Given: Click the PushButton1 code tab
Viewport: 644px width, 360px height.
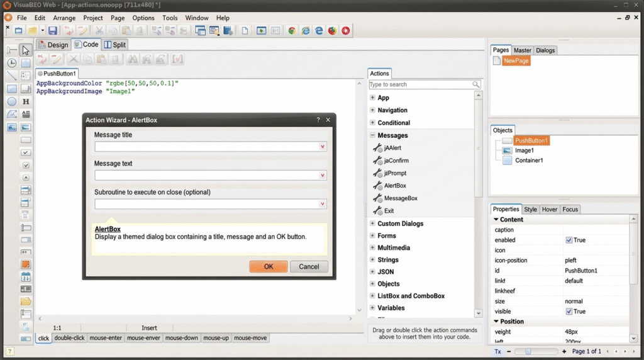Looking at the screenshot, I should 57,73.
